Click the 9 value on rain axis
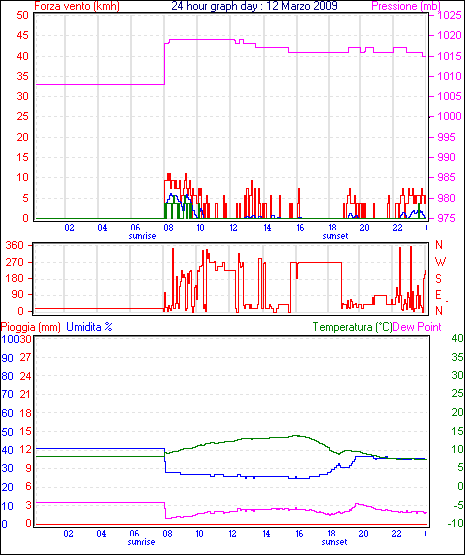Viewport: 467px width, 559px height. 28,468
